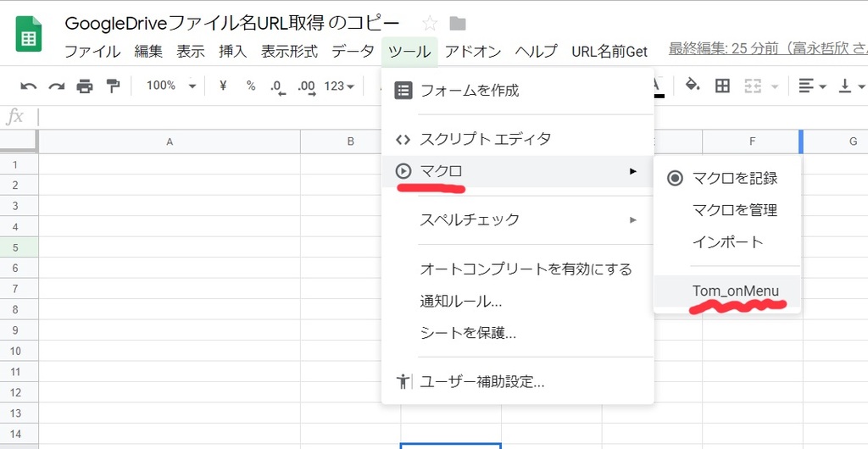
Task: Open the fill color paint bucket
Action: (693, 86)
